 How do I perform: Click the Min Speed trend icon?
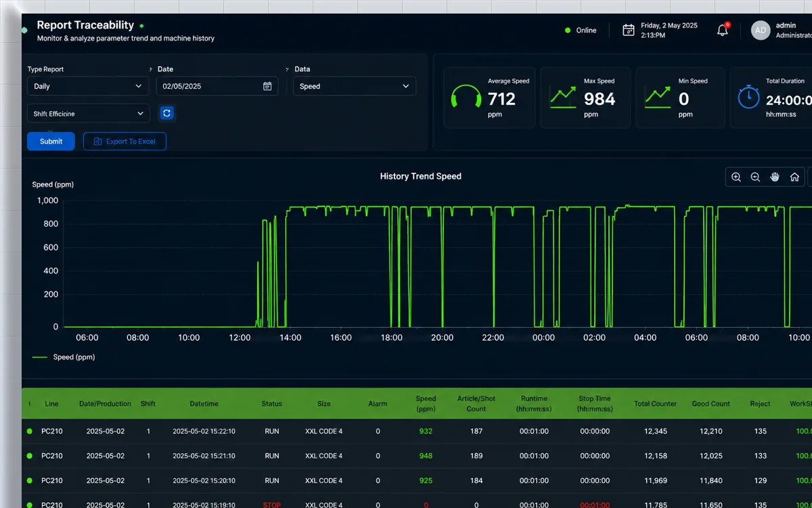coord(658,97)
